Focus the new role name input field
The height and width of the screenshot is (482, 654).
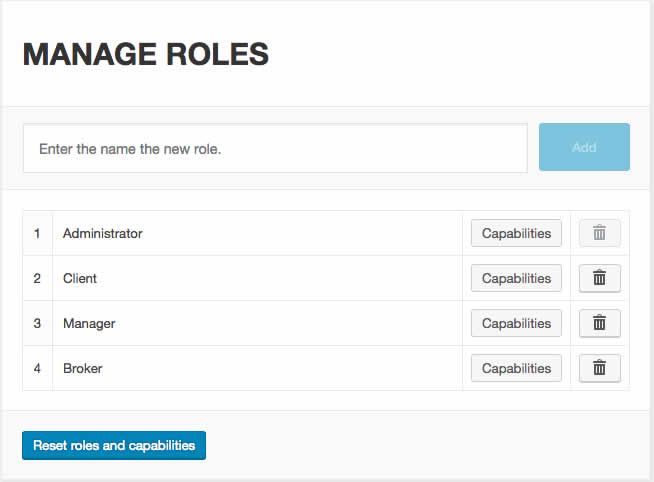point(275,148)
